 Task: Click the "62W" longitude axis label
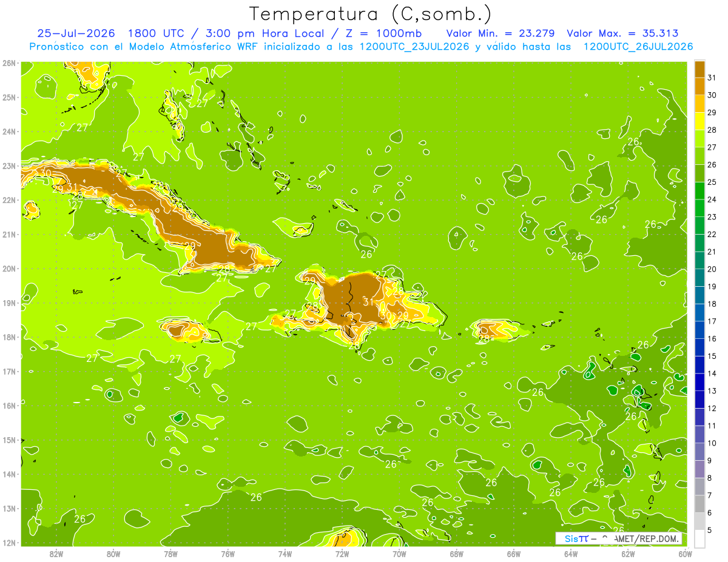628,553
